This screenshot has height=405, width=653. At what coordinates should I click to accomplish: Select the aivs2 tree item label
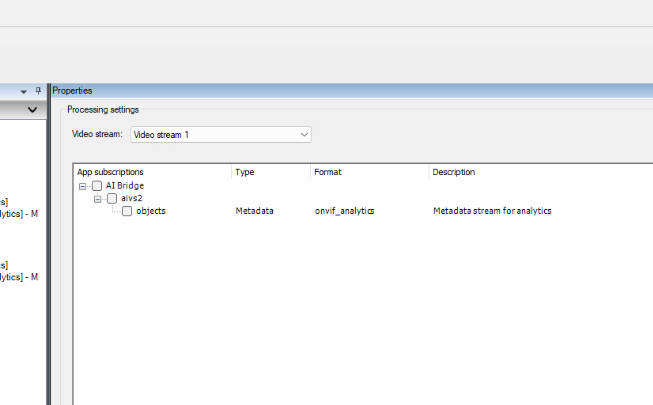point(132,199)
